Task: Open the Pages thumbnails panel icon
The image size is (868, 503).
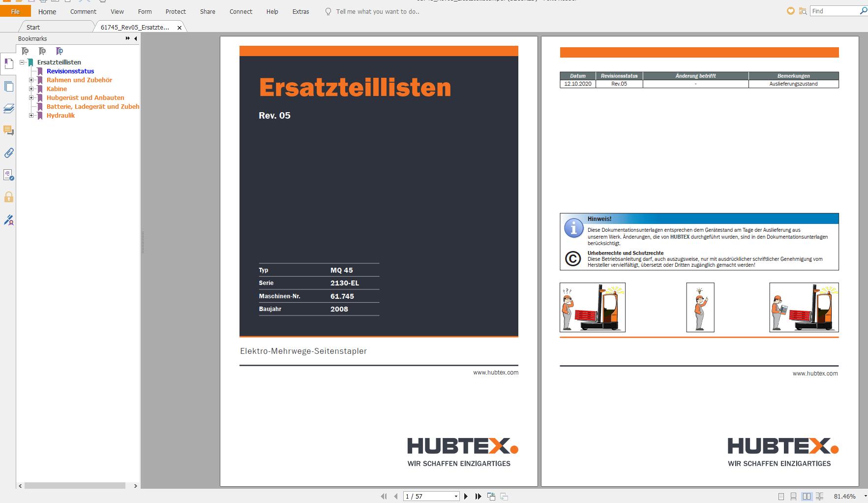Action: [8, 87]
